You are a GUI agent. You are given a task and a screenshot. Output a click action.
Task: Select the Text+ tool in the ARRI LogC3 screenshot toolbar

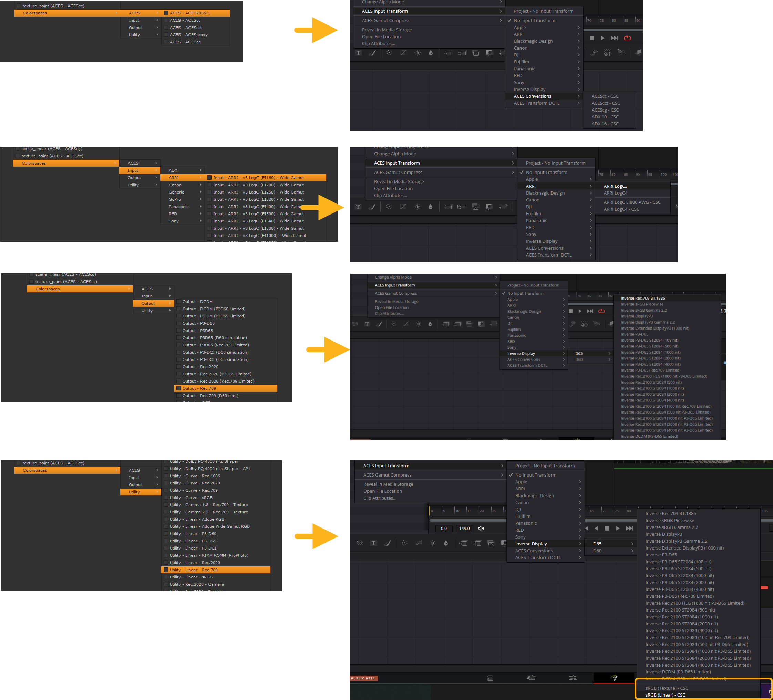pyautogui.click(x=358, y=207)
